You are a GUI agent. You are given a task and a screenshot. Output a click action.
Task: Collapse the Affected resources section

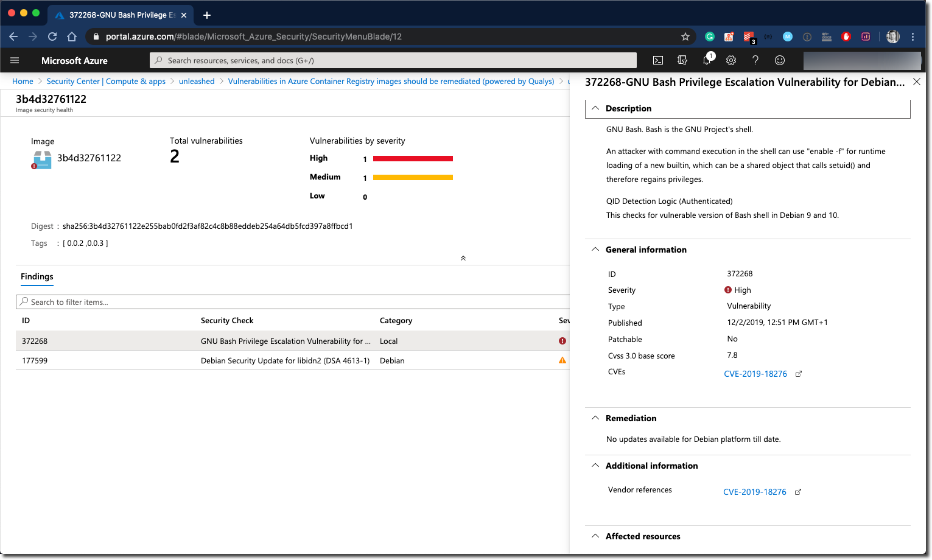click(x=595, y=536)
